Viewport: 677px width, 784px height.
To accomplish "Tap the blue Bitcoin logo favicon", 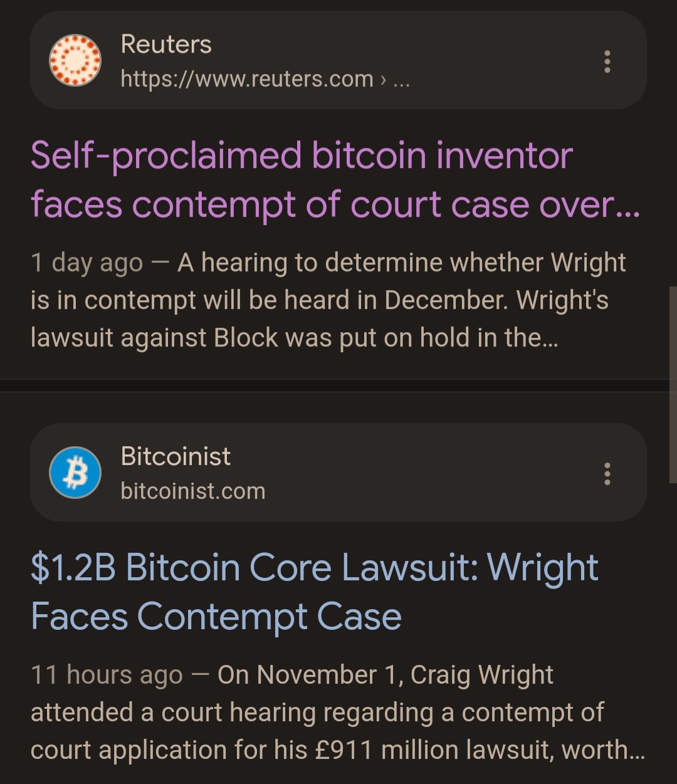I will pyautogui.click(x=75, y=473).
